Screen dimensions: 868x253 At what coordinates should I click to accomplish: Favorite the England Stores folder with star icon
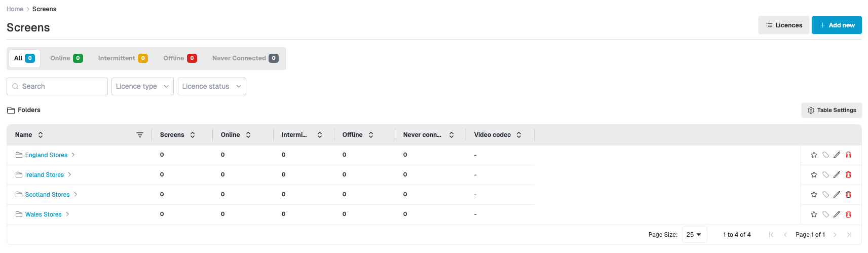coord(814,155)
